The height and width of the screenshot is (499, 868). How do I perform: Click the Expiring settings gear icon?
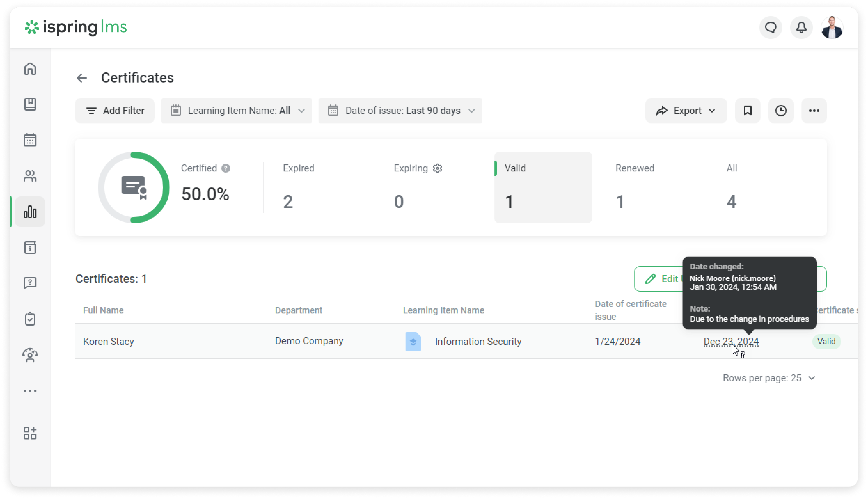[x=437, y=168]
